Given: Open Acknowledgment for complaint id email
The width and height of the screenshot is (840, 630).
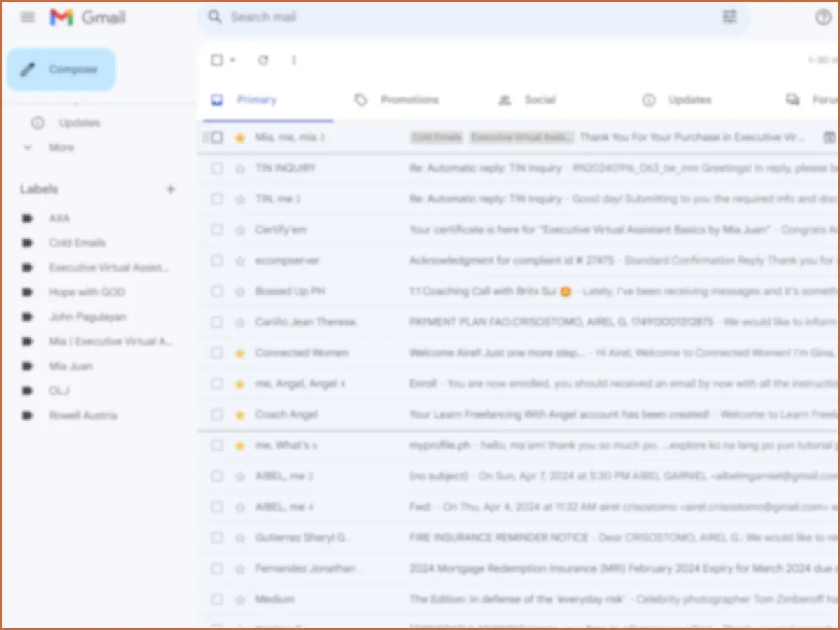Looking at the screenshot, I should click(x=519, y=260).
